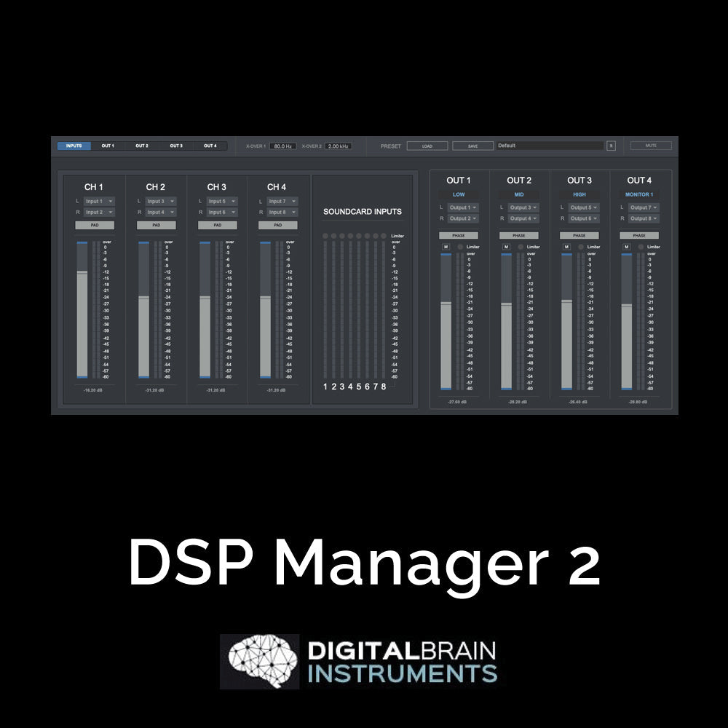Click the R button beside the preset name
The height and width of the screenshot is (728, 728).
pos(611,146)
